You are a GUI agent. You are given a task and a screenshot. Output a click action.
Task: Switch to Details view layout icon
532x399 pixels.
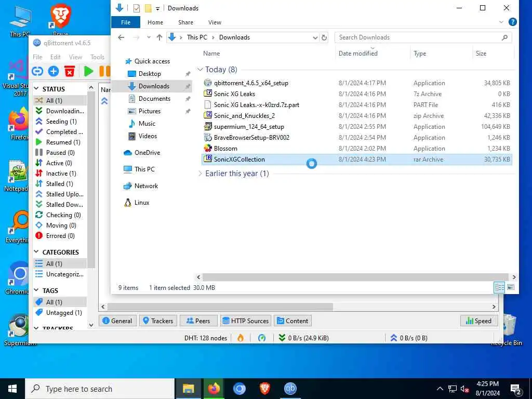(499, 288)
